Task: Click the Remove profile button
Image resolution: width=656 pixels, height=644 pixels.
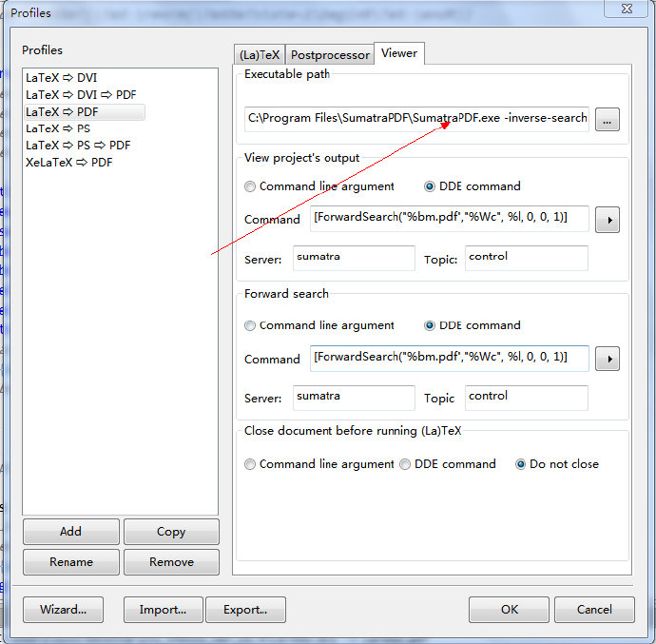Action: coord(171,562)
